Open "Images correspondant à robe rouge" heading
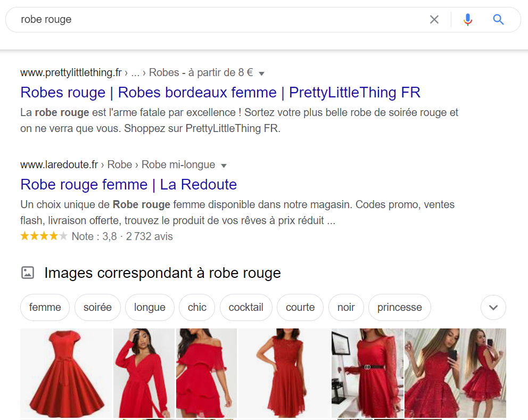Viewport: 528px width, 420px height. pos(162,273)
